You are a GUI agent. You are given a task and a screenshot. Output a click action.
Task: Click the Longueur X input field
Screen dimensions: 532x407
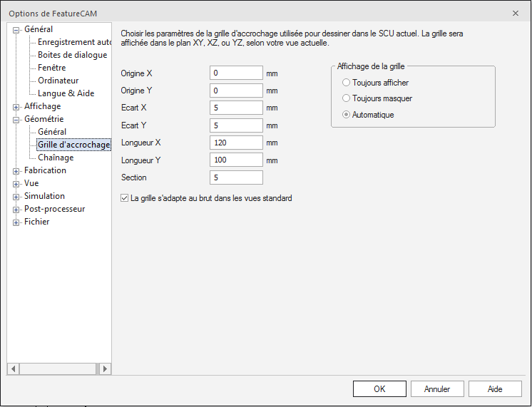(236, 143)
